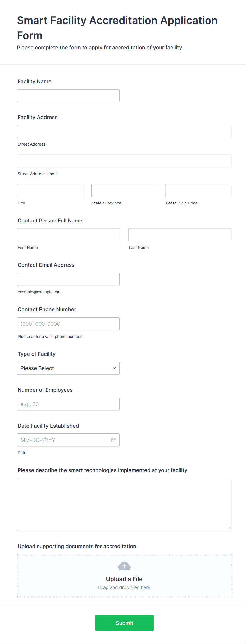Click into the City field
The height and width of the screenshot is (644, 246).
(50, 190)
